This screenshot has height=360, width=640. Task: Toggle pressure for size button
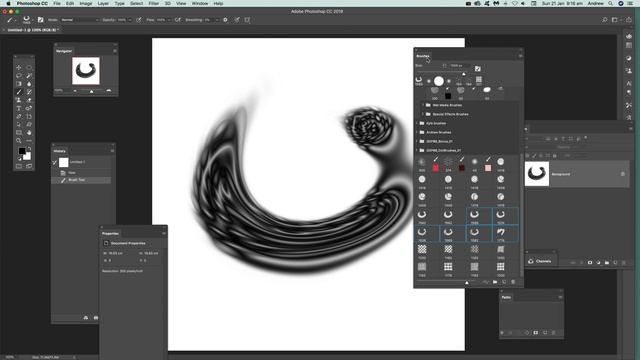pyautogui.click(x=237, y=20)
